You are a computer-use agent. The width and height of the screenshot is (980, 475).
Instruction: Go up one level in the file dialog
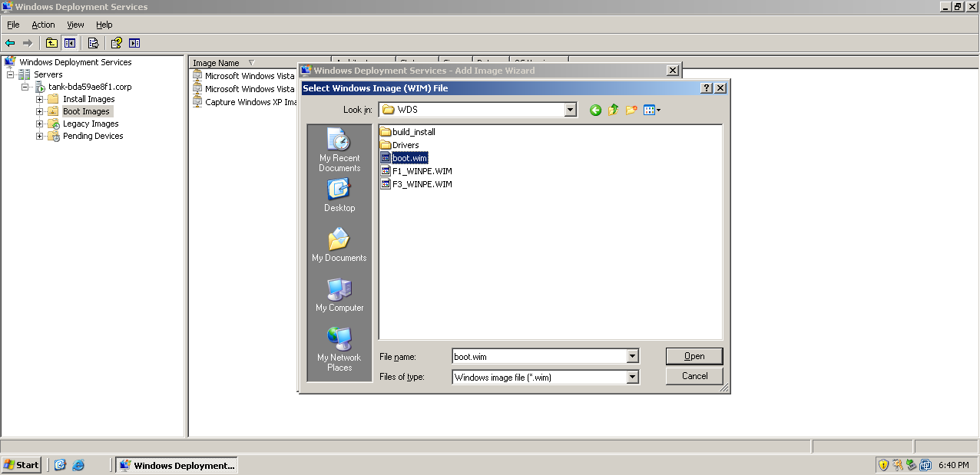[613, 110]
